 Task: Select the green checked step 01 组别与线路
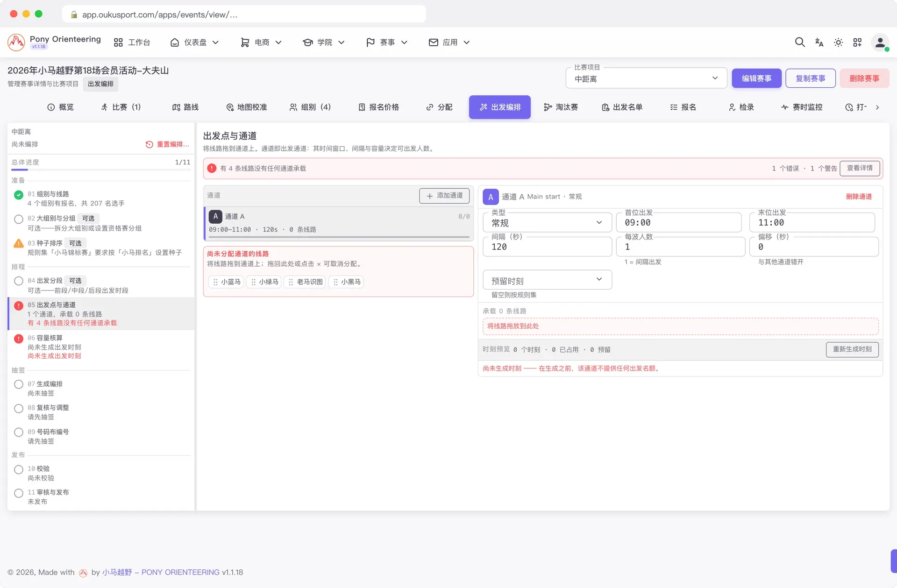pos(19,195)
